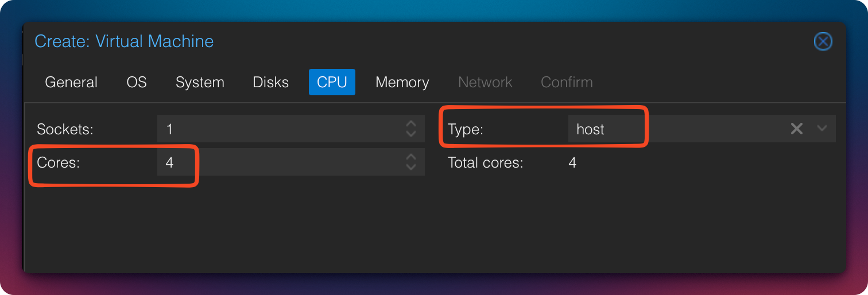Clear the CPU Type selection
The height and width of the screenshot is (295, 868).
796,129
